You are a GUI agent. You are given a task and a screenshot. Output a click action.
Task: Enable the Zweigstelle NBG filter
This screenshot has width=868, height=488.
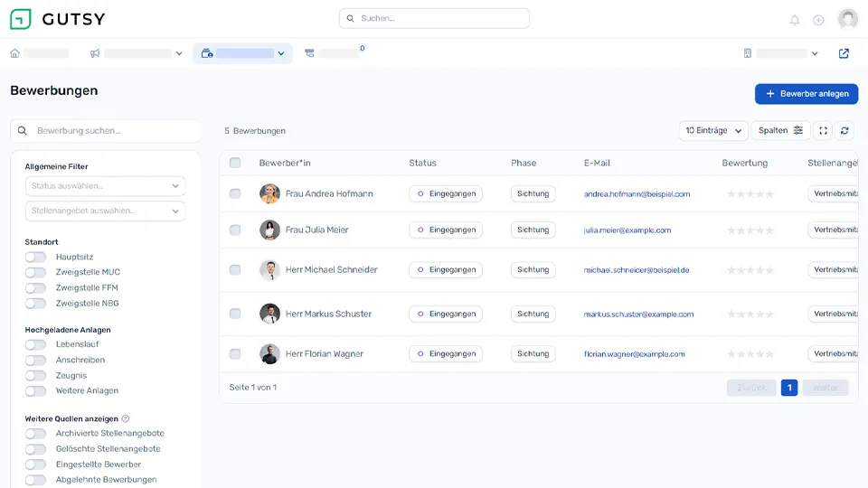pyautogui.click(x=35, y=304)
